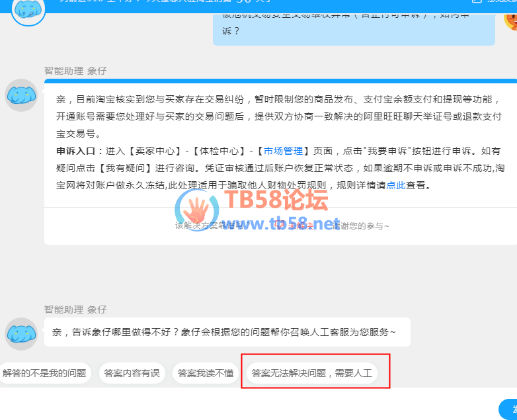Screen dimensions: 517x420
Task: Click the elephant avatar beside the feedback prompt
Action: [21, 334]
